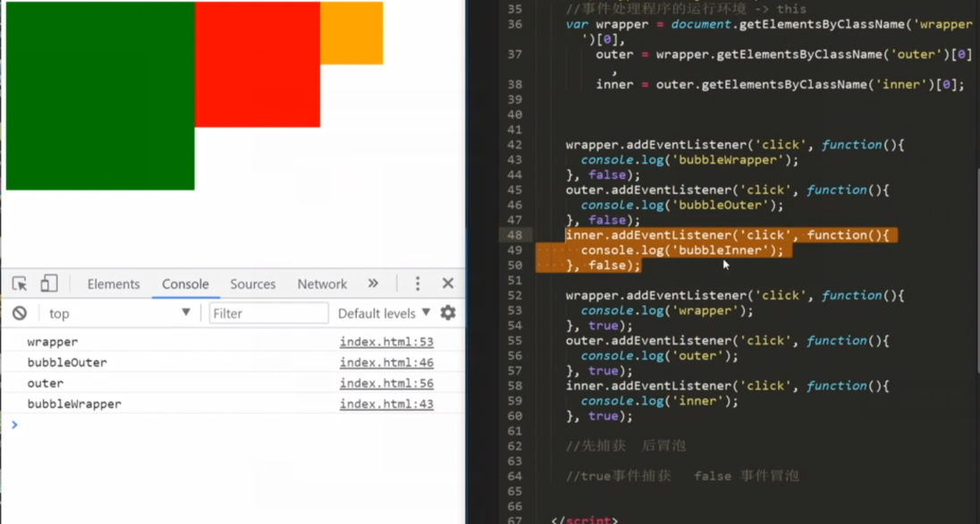Switch to the Console tab

185,283
